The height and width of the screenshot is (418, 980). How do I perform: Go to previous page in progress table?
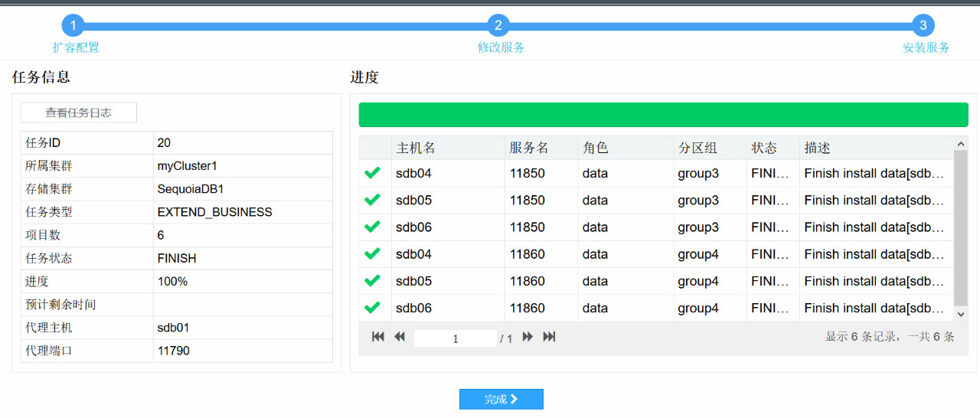[399, 337]
